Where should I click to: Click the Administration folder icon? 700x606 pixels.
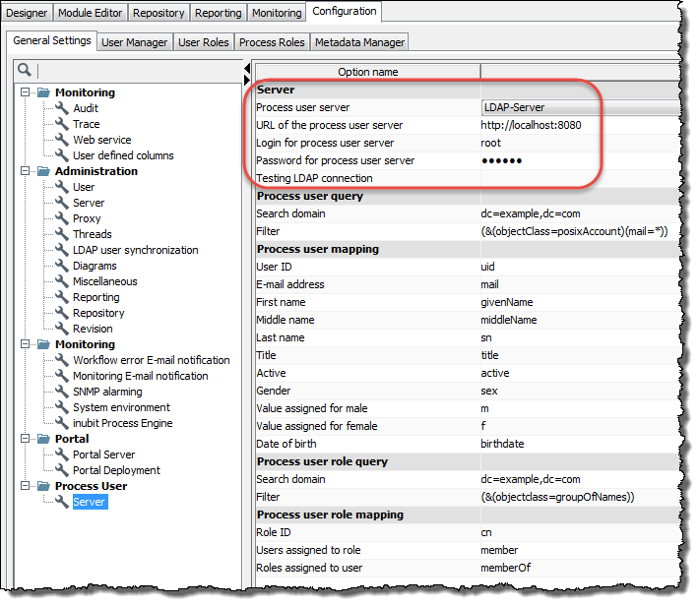coord(43,171)
